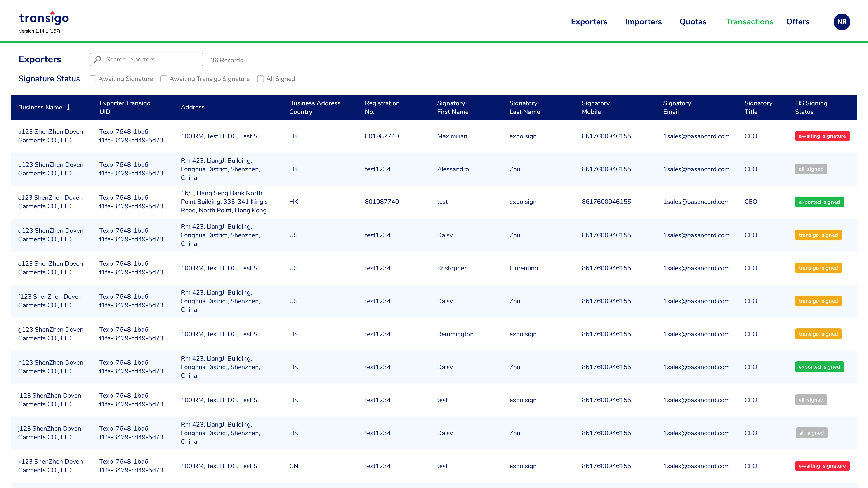
Task: Switch to the Quotas tab
Action: pos(693,22)
